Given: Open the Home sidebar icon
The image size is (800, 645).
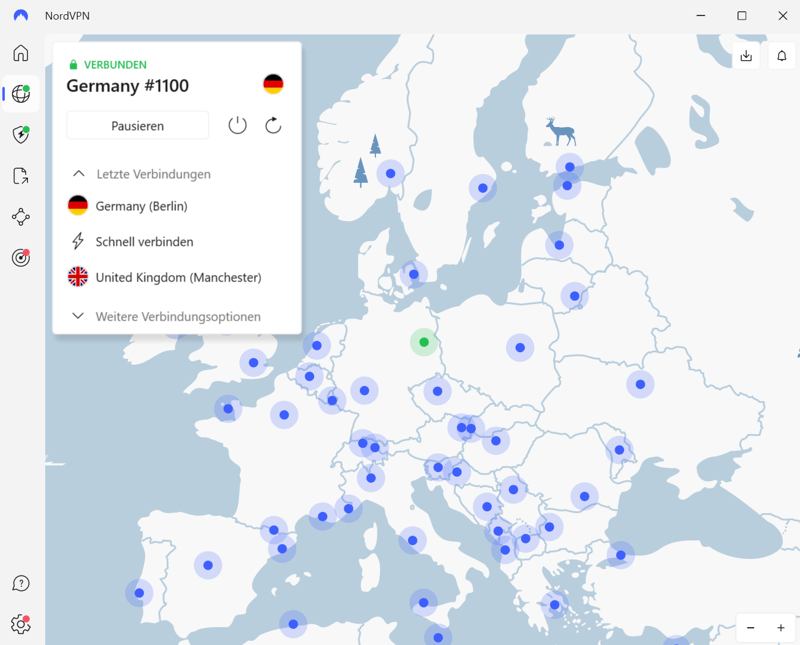Looking at the screenshot, I should point(20,53).
